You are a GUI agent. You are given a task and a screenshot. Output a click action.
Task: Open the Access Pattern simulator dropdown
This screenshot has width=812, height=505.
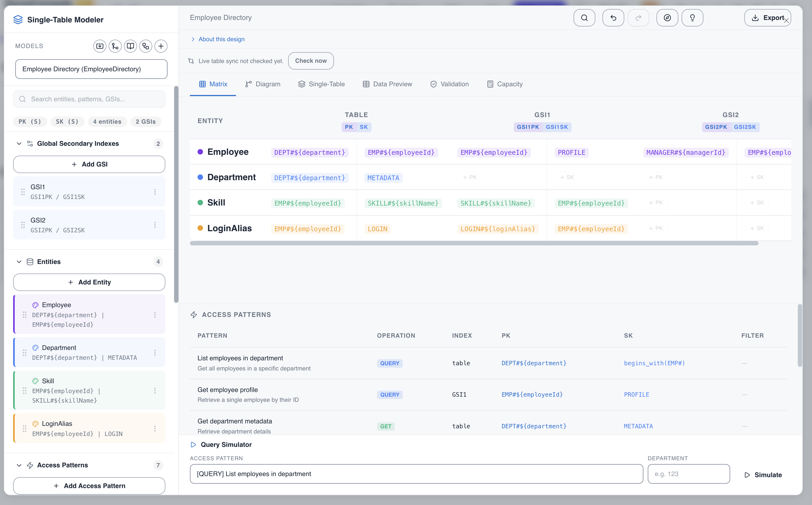416,474
